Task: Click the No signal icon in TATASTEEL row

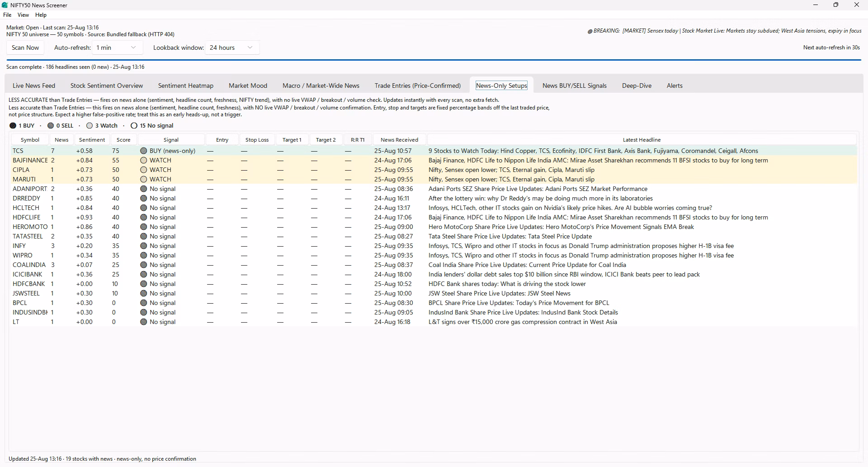Action: [x=144, y=236]
